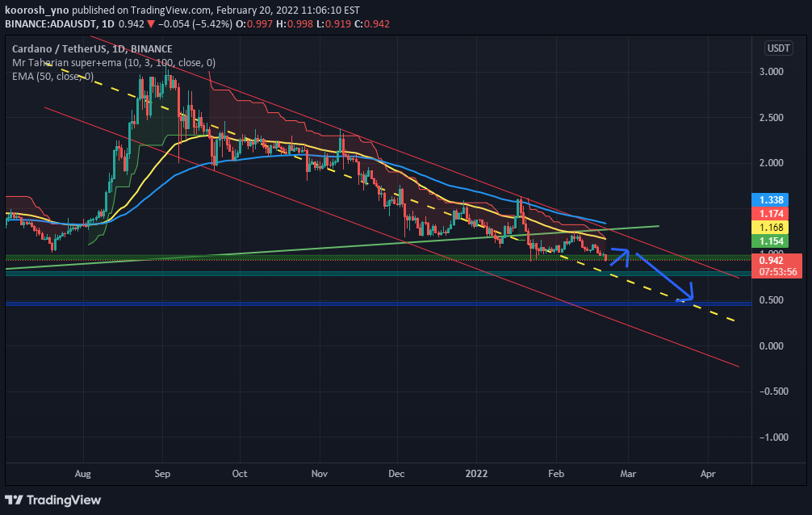The image size is (812, 515).
Task: Click the Cardano / TetherUS chart title
Action: pos(92,48)
